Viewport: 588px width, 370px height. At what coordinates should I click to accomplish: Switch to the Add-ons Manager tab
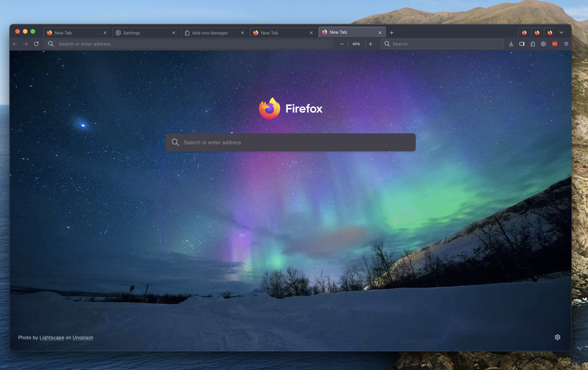[x=213, y=33]
